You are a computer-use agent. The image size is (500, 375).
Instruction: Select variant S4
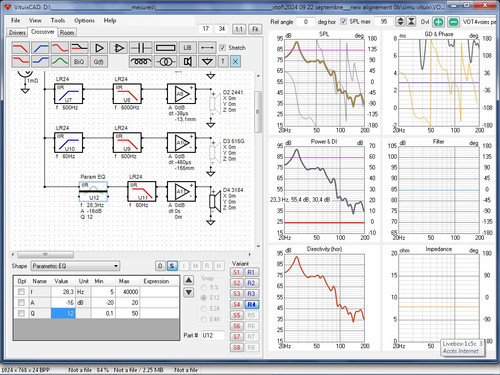(x=236, y=304)
